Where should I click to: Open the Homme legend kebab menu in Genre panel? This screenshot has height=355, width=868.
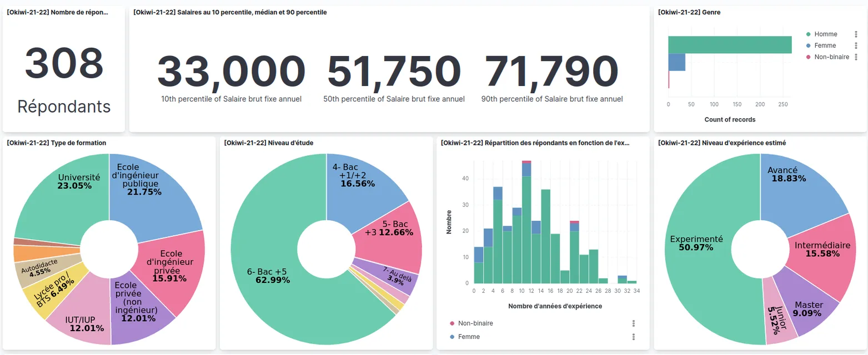click(856, 34)
